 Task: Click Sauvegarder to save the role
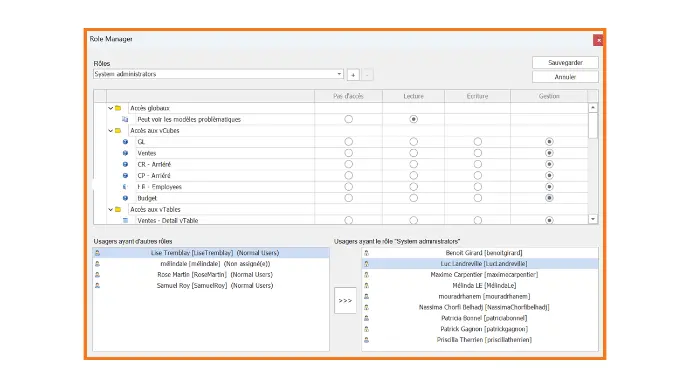[565, 62]
